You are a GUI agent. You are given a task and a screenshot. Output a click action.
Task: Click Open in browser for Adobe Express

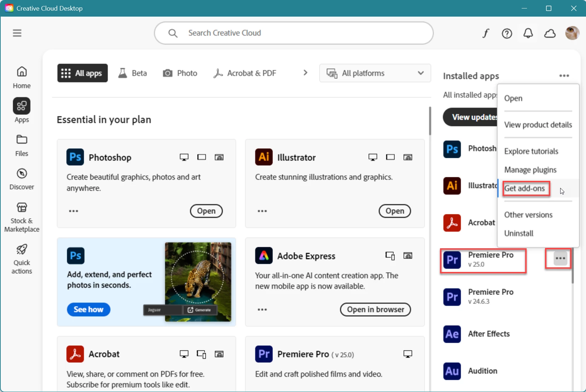tap(375, 309)
